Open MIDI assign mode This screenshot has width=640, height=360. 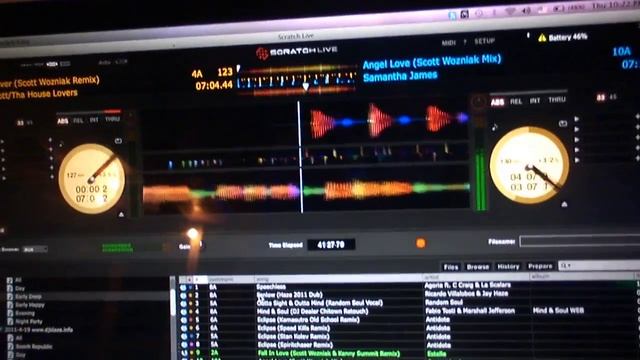tap(449, 42)
